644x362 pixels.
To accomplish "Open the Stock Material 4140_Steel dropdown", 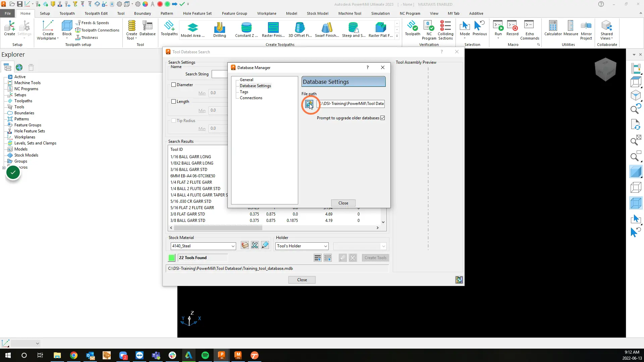I will [x=203, y=246].
